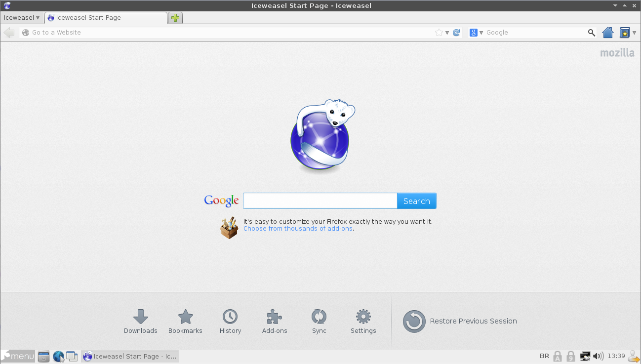
Task: Click the blue Search button
Action: tap(416, 201)
